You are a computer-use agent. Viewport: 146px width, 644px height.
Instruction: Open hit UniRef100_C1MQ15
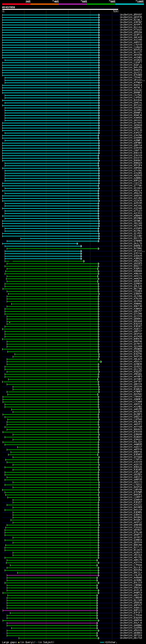(131, 48)
